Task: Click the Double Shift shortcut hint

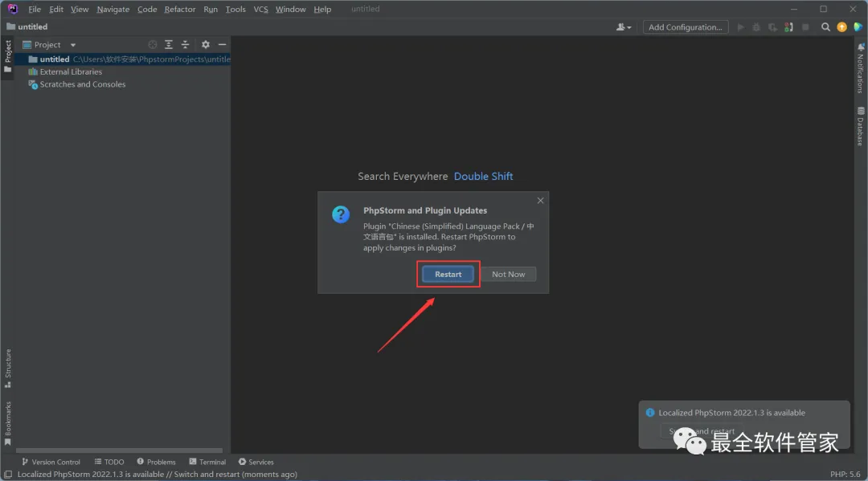Action: (483, 177)
